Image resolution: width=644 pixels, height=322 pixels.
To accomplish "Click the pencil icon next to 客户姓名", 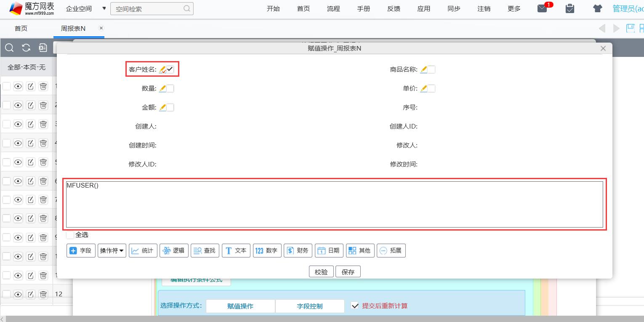I will 162,70.
